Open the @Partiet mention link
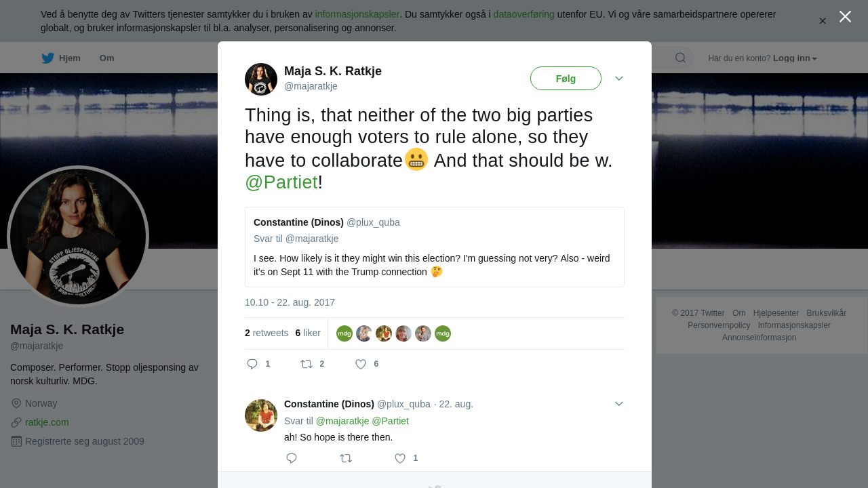This screenshot has height=488, width=868. [281, 182]
